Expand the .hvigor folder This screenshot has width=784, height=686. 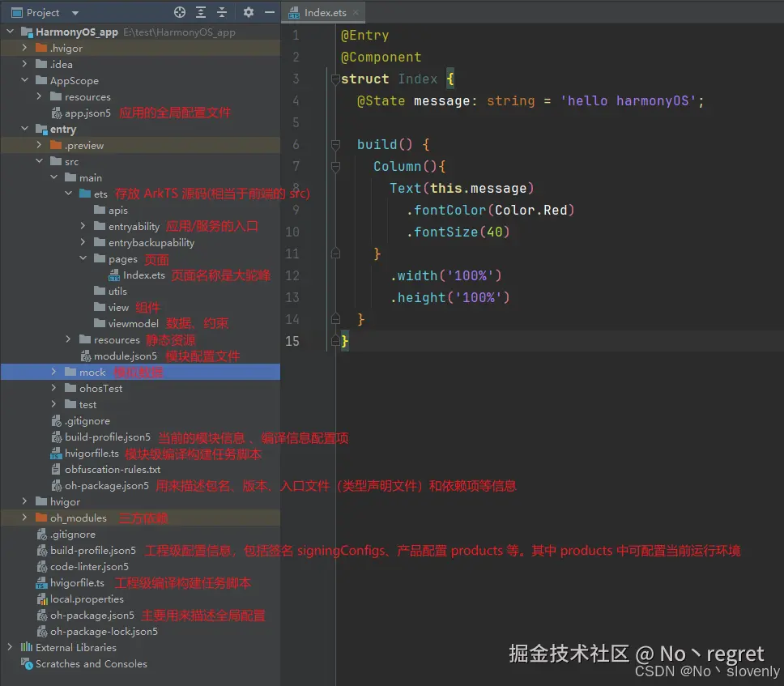click(x=24, y=48)
